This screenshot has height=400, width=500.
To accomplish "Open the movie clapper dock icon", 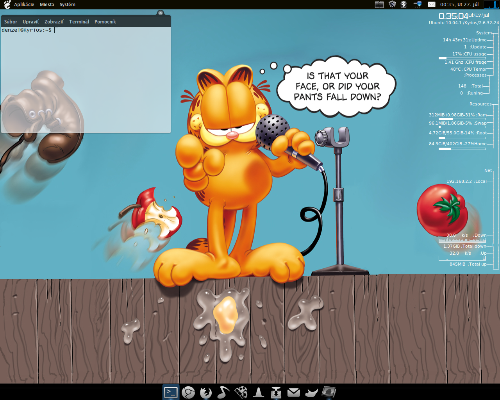I will [x=241, y=392].
